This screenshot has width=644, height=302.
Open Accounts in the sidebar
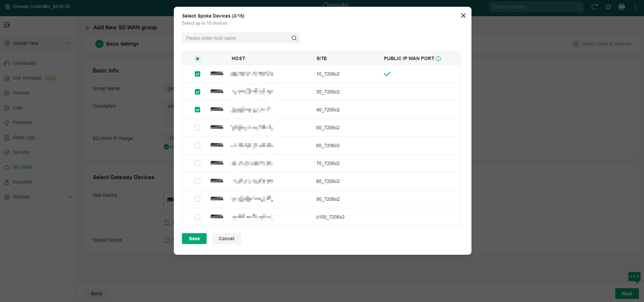click(23, 182)
